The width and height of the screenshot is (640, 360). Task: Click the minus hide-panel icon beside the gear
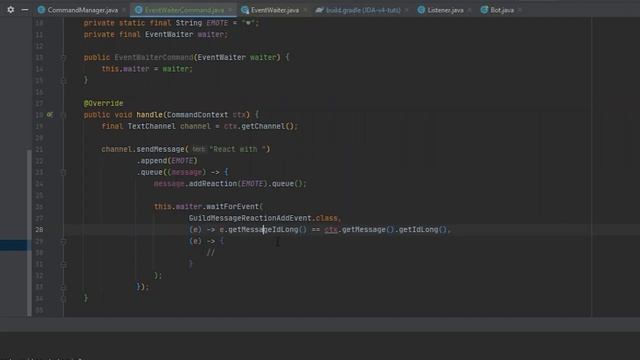pyautogui.click(x=25, y=9)
